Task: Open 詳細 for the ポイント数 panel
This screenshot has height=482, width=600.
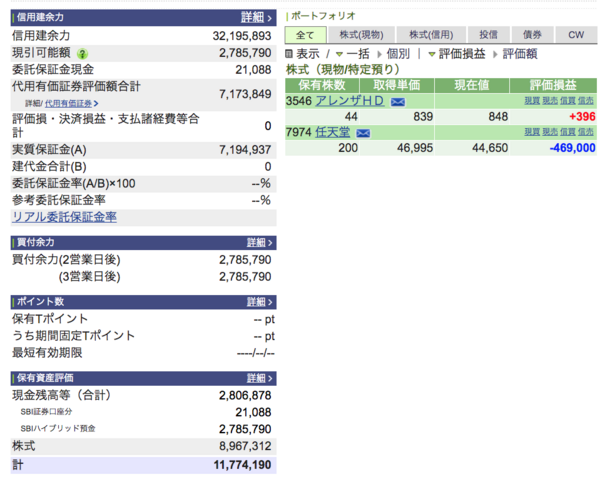Action: click(259, 302)
